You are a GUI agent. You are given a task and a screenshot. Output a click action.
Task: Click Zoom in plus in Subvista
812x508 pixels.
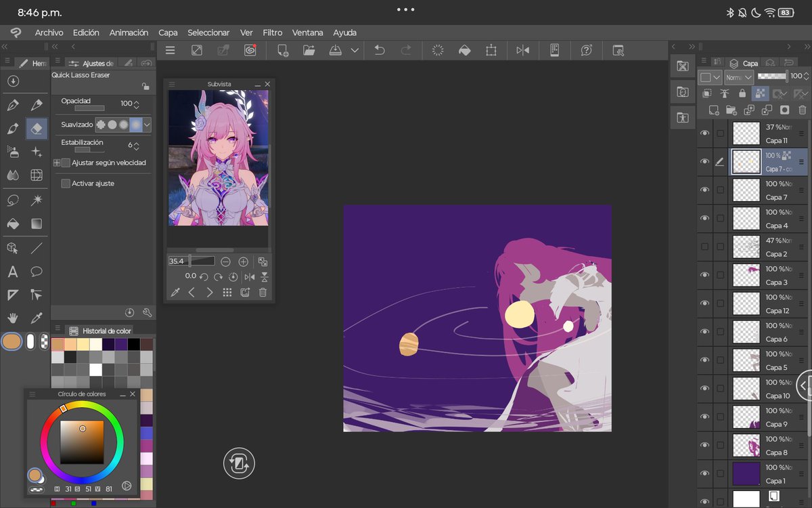(x=244, y=261)
